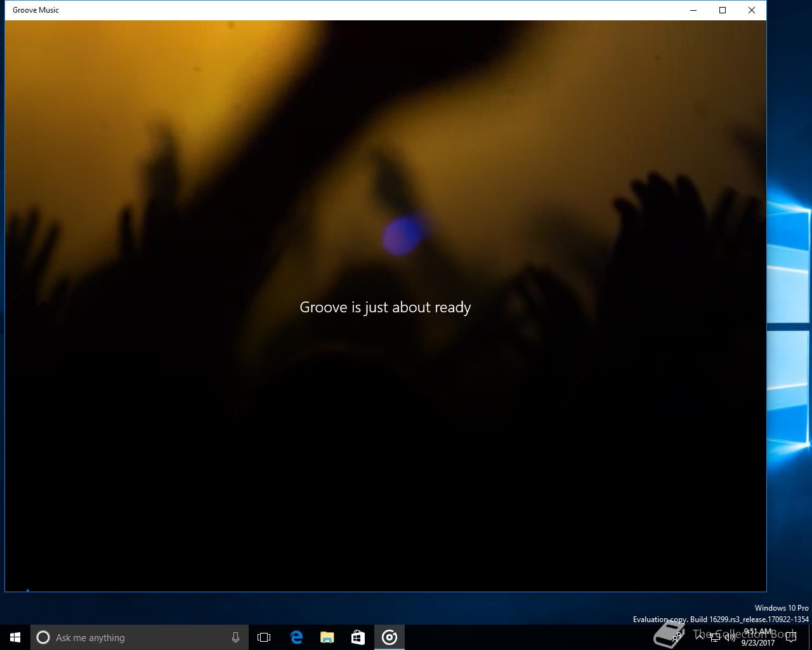Open the Windows Start menu

15,637
